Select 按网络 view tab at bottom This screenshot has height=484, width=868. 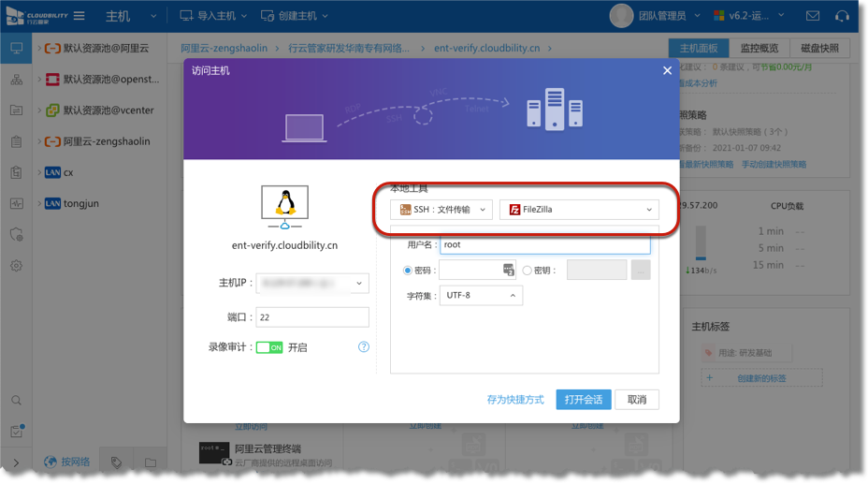(x=67, y=462)
